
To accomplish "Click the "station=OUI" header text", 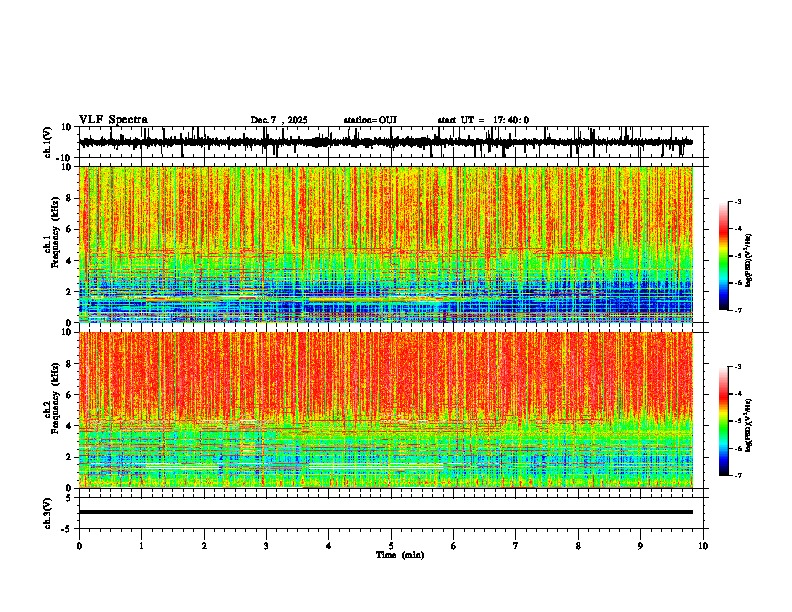I will tap(370, 120).
